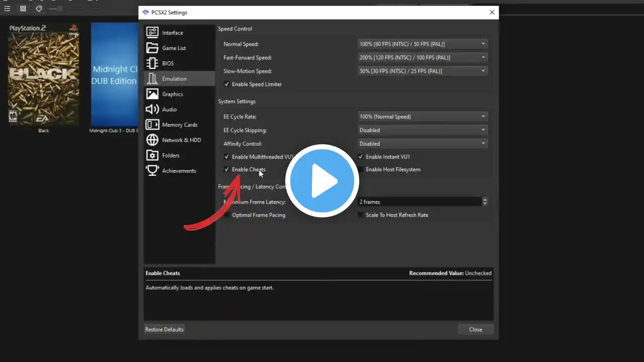Click the "EE Cycle Skipping:" label
644x362 pixels.
245,130
